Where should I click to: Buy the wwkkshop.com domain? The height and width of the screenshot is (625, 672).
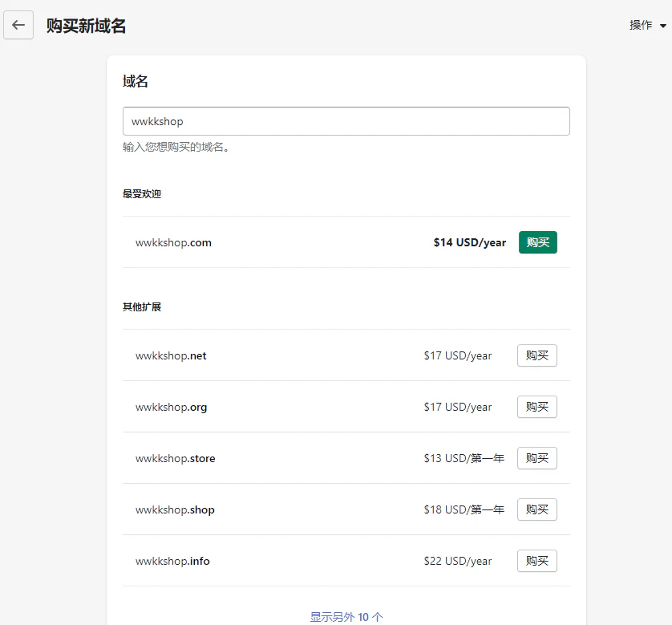click(537, 242)
